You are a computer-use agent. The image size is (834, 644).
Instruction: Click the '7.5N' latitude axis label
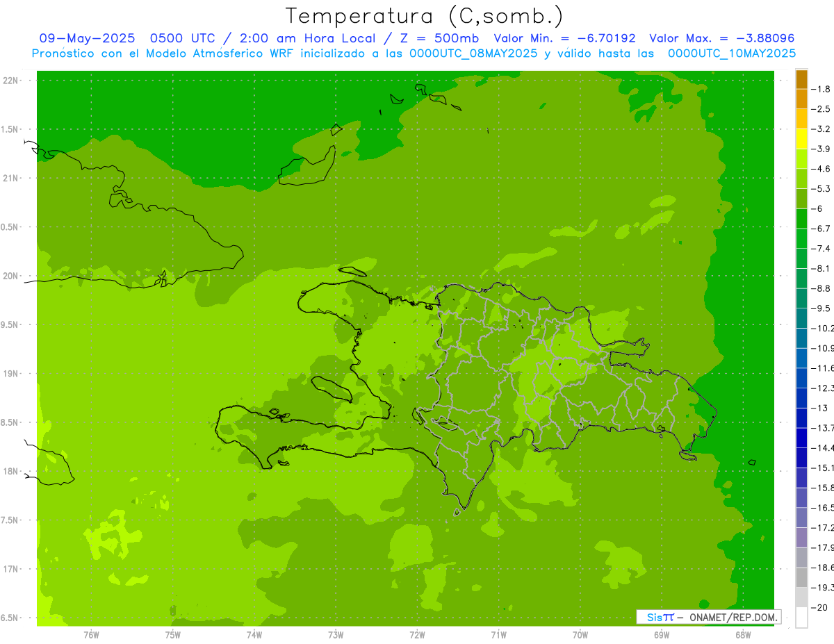[10, 520]
